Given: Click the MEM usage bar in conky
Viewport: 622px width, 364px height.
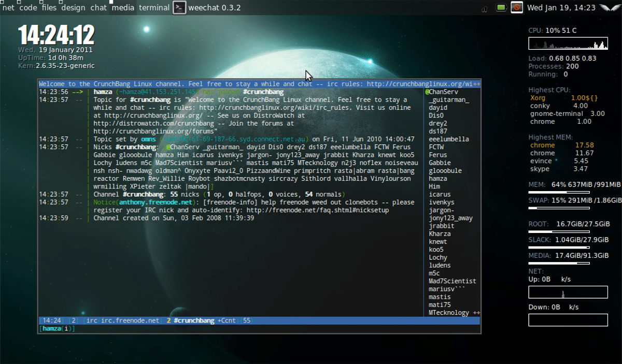Looking at the screenshot, I should pos(559,192).
